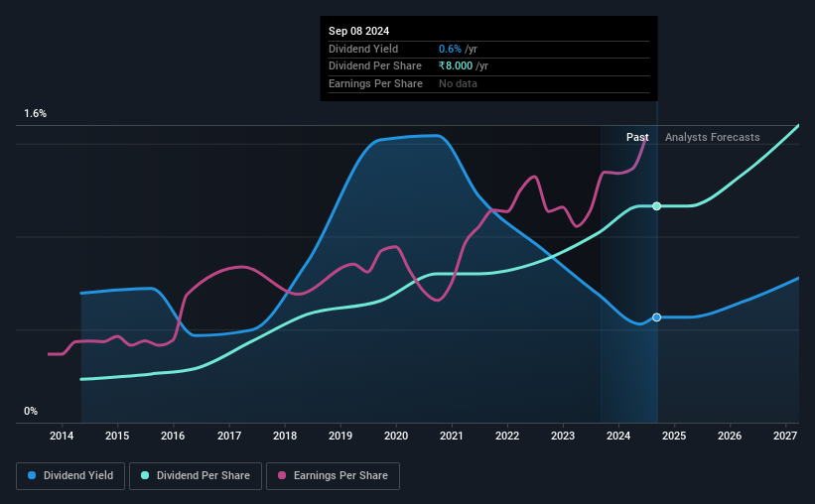Image resolution: width=815 pixels, height=504 pixels.
Task: Click the 2027 x-axis label
Action: pyautogui.click(x=785, y=436)
